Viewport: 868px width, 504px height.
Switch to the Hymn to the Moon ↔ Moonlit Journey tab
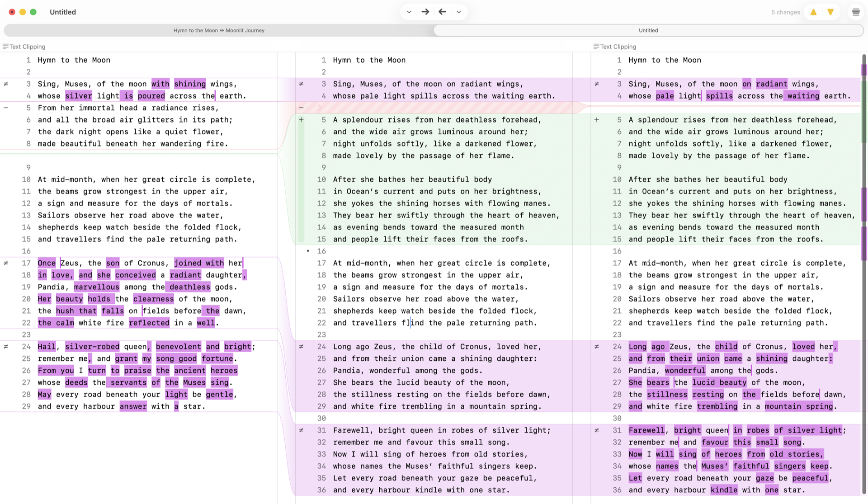click(x=219, y=30)
